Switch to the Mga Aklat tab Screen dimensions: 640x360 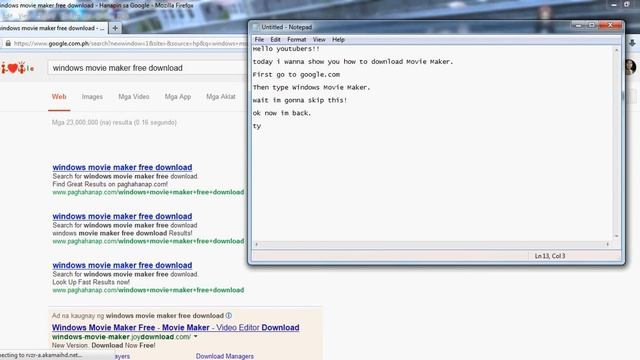(x=221, y=97)
